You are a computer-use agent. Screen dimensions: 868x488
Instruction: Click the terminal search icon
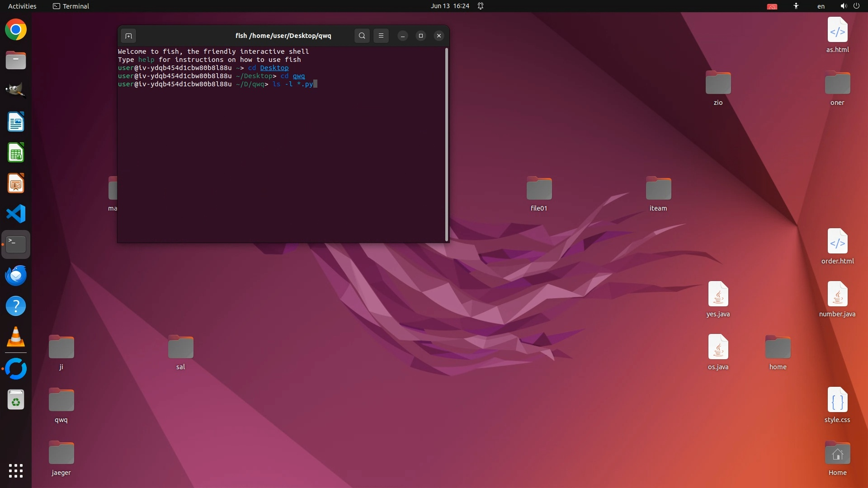click(x=362, y=36)
